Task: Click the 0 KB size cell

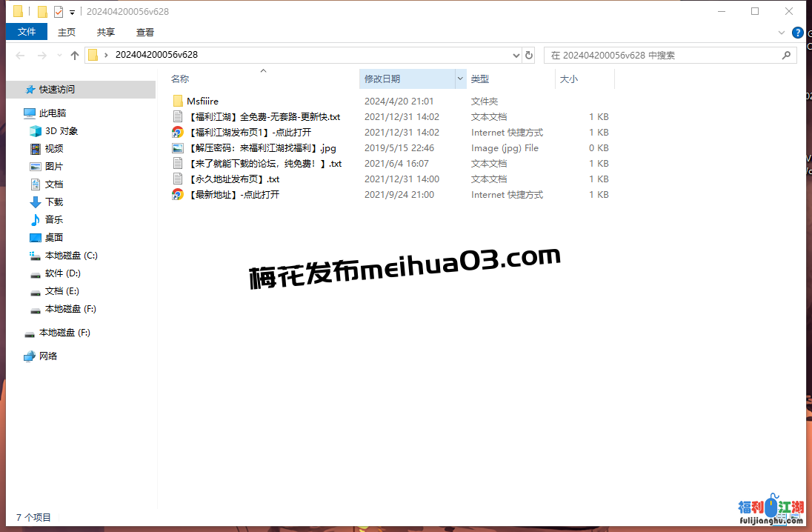Action: coord(599,147)
